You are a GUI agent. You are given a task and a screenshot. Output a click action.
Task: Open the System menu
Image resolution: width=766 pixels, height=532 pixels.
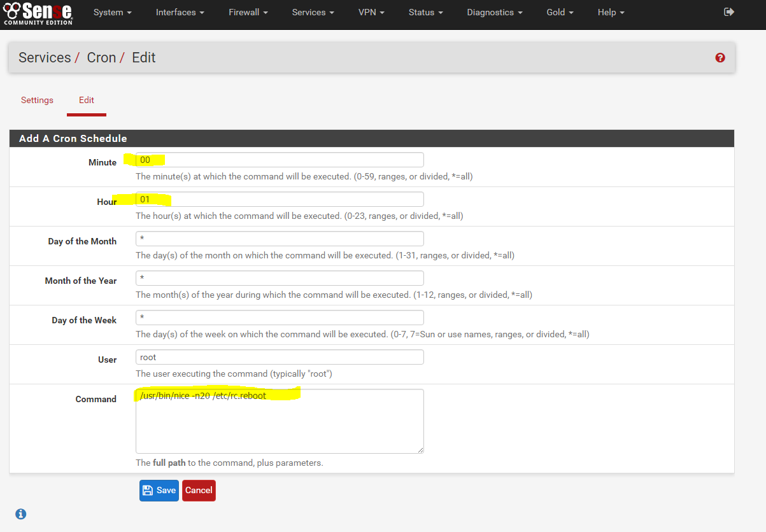point(112,12)
